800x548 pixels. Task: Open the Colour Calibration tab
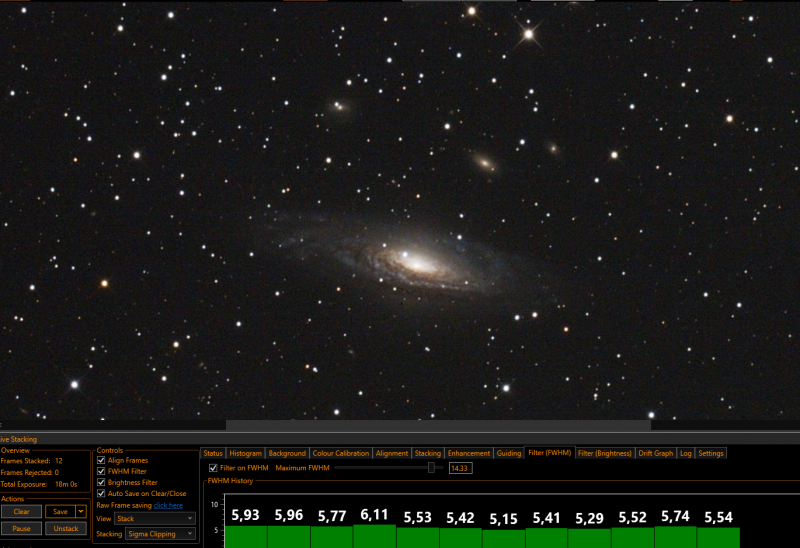[x=340, y=453]
